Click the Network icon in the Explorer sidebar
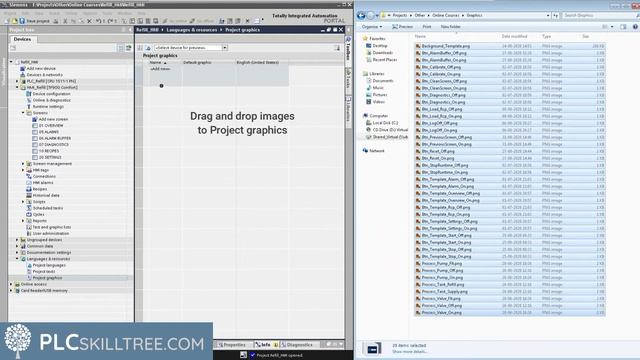640x360 pixels. click(365, 151)
